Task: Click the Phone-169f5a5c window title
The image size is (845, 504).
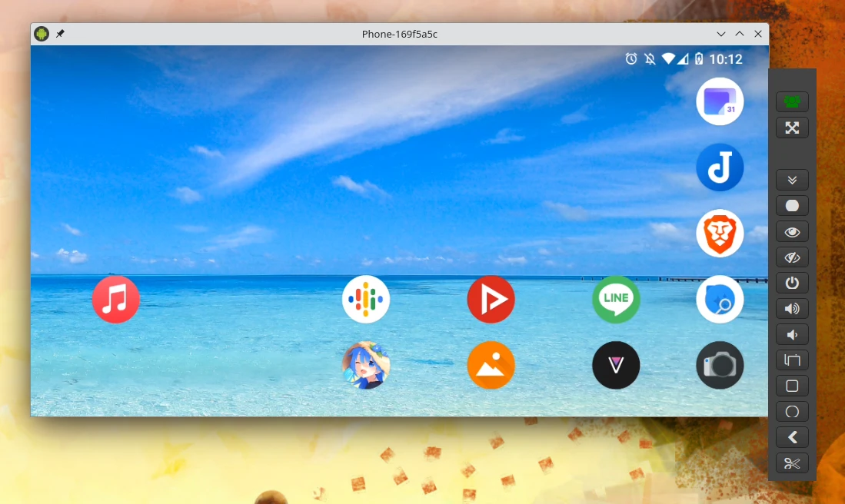Action: (399, 34)
